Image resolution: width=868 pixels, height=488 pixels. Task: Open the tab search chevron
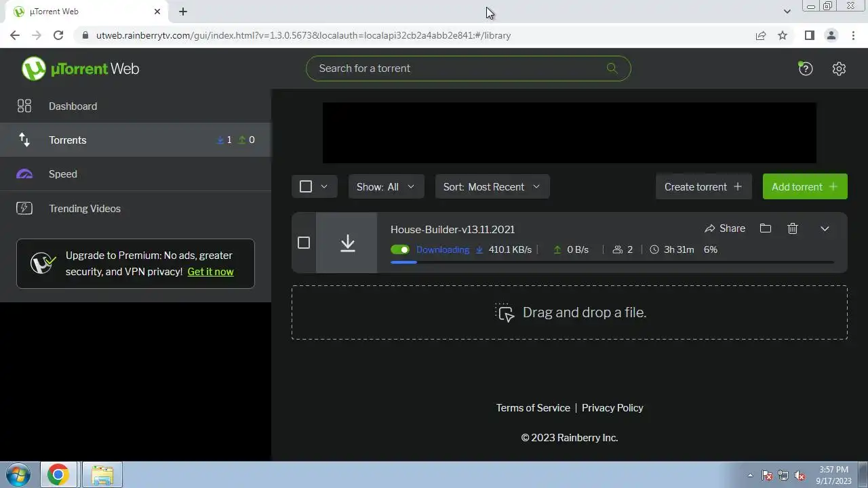[x=787, y=12]
